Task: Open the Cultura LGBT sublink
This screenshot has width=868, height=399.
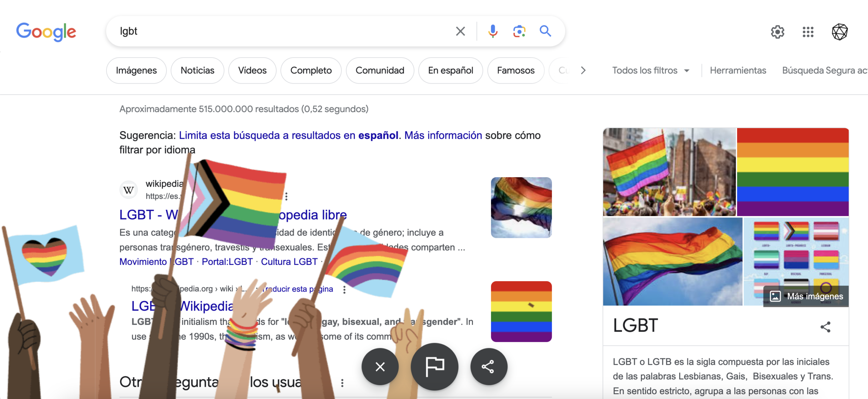Action: pyautogui.click(x=289, y=261)
